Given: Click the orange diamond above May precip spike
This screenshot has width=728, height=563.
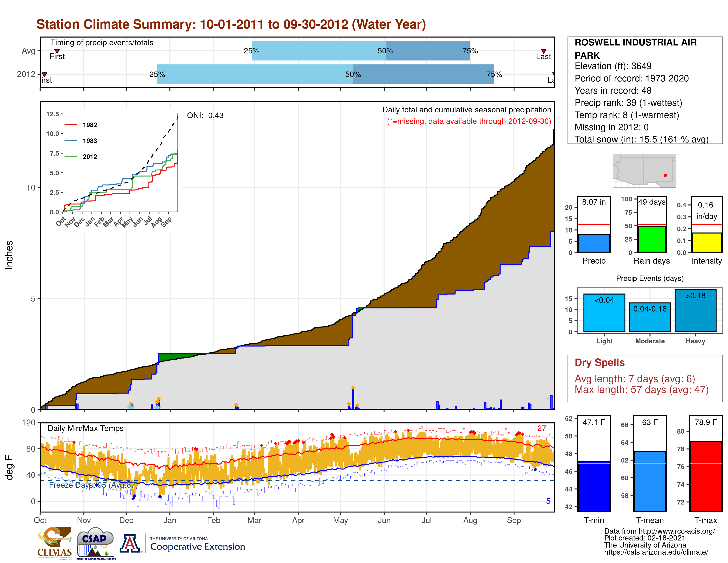Looking at the screenshot, I should point(353,387).
